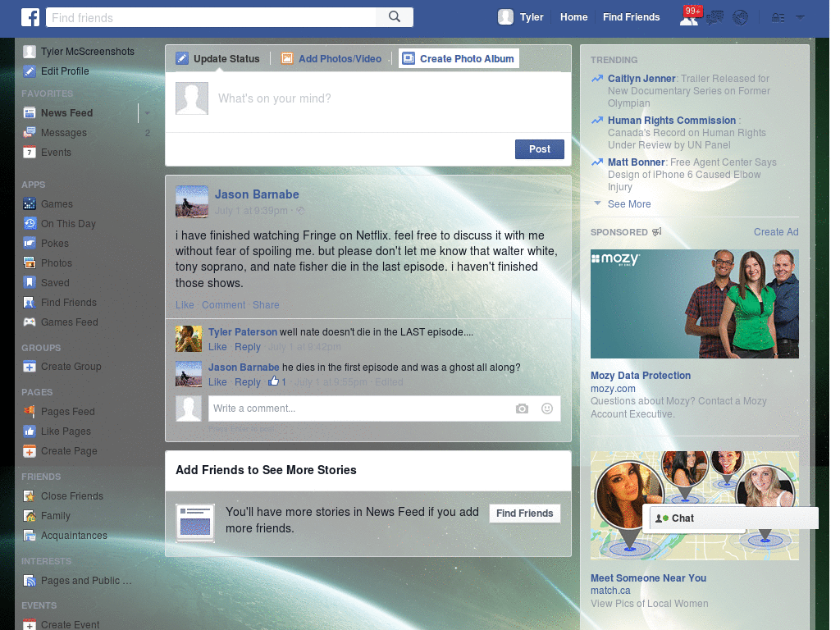
Task: Open the Chat bar
Action: pyautogui.click(x=734, y=518)
